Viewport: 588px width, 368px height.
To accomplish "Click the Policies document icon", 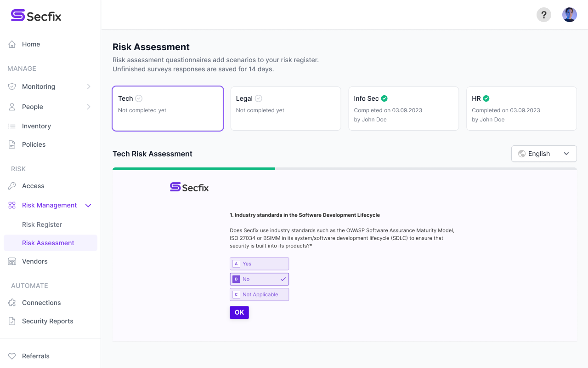I will [x=12, y=144].
